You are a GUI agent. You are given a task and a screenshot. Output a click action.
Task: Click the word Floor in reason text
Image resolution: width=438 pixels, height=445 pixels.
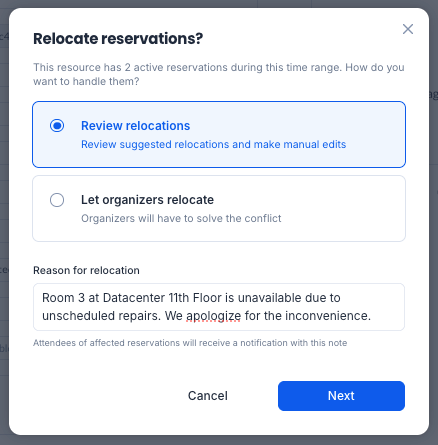207,298
